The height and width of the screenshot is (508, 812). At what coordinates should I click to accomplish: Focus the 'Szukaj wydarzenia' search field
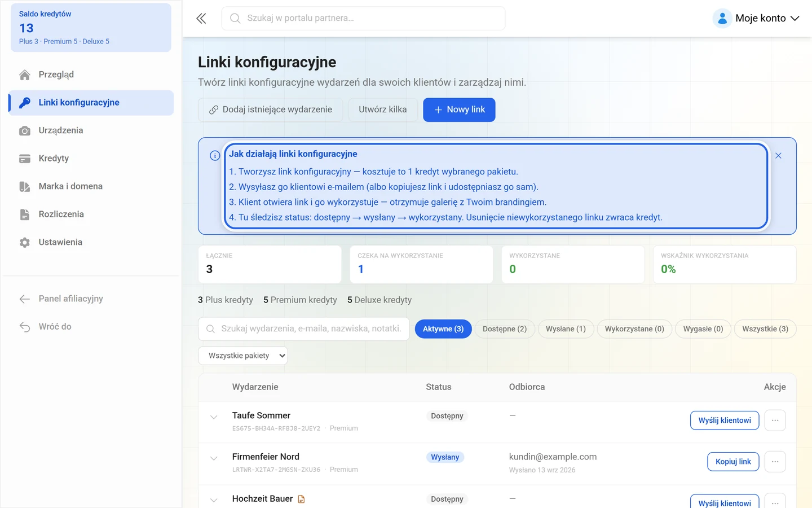pyautogui.click(x=304, y=329)
